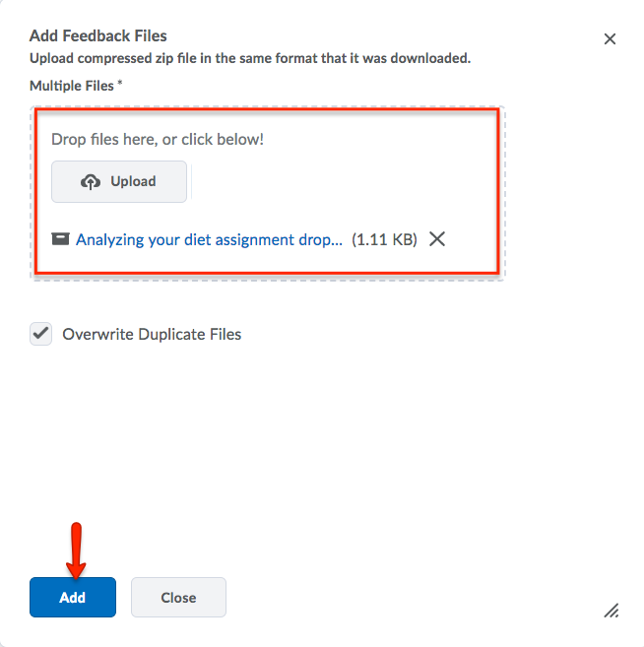The height and width of the screenshot is (647, 644).
Task: Open the Analyzing your diet assignment file link
Action: pyautogui.click(x=209, y=239)
